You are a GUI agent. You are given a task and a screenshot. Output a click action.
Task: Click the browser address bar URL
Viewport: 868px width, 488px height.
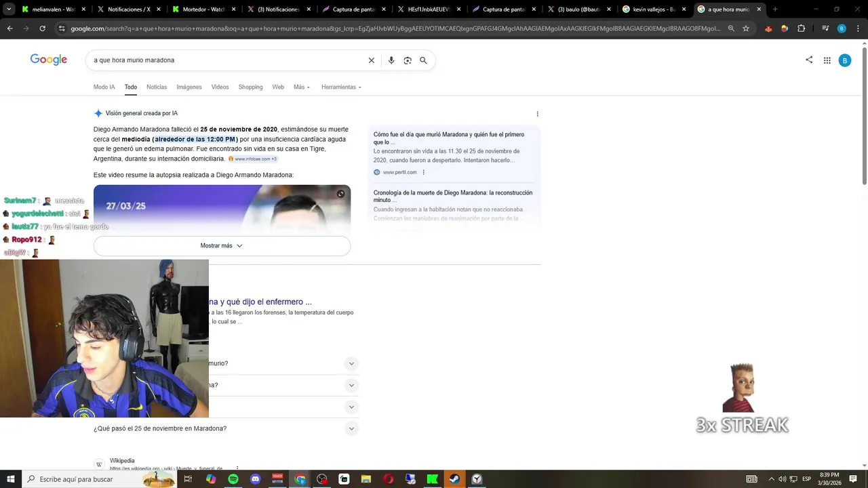(395, 28)
